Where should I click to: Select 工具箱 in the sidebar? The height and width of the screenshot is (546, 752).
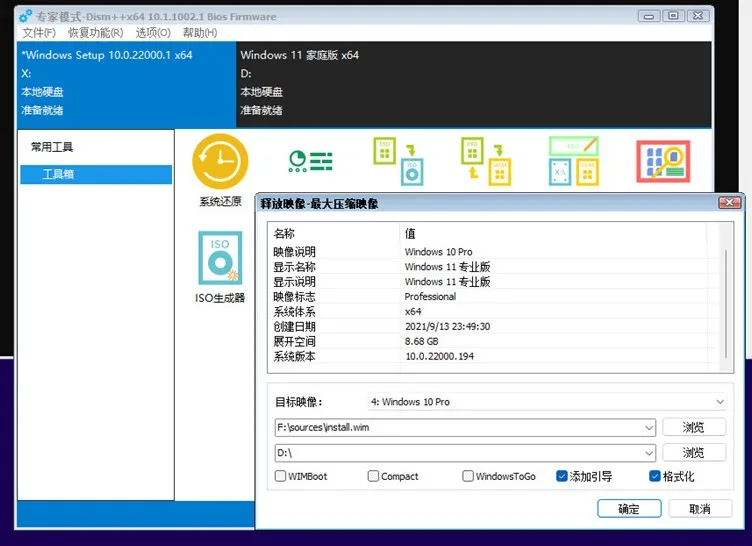pyautogui.click(x=96, y=174)
